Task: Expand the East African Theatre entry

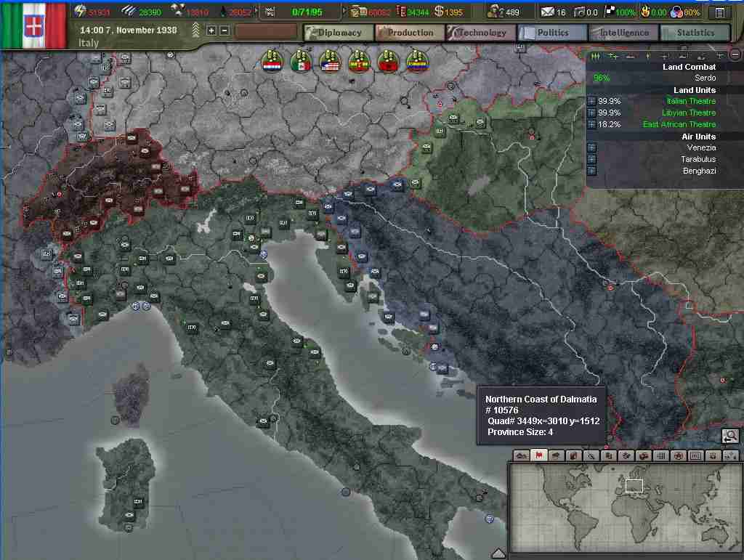Action: [591, 125]
